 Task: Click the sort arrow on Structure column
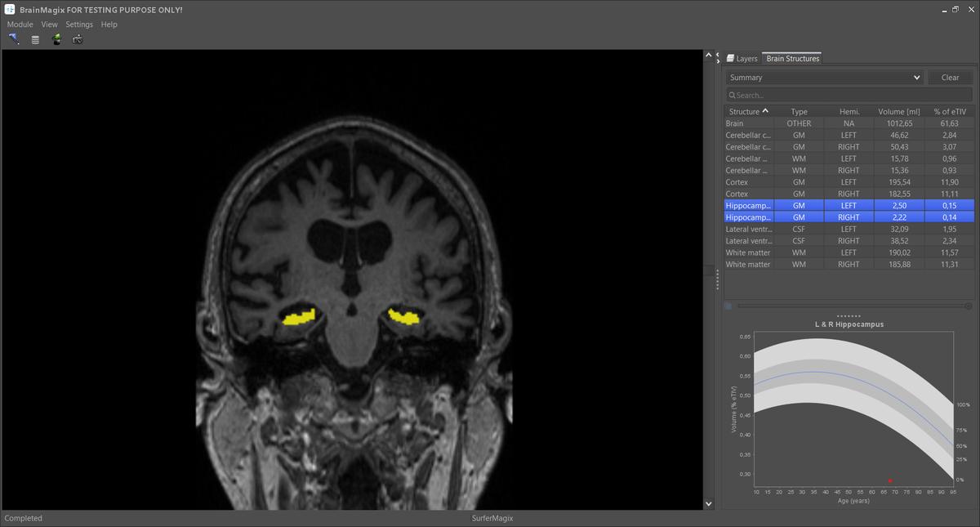click(x=765, y=111)
